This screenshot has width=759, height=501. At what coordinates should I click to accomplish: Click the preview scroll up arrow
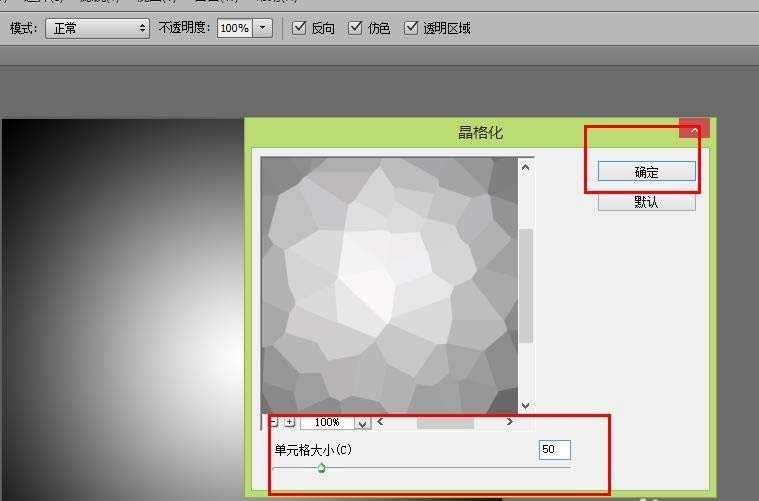tap(526, 168)
